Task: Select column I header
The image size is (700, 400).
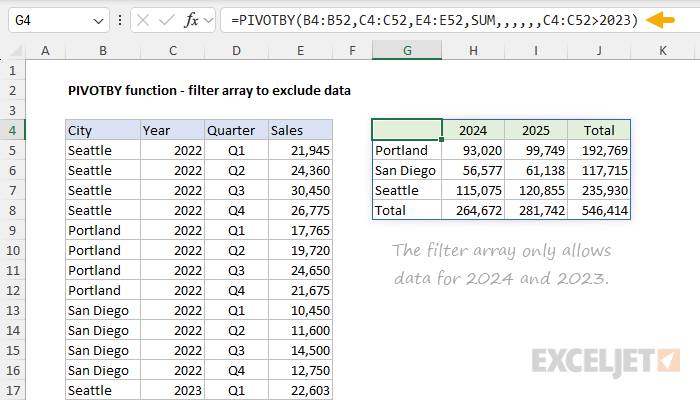Action: click(536, 50)
